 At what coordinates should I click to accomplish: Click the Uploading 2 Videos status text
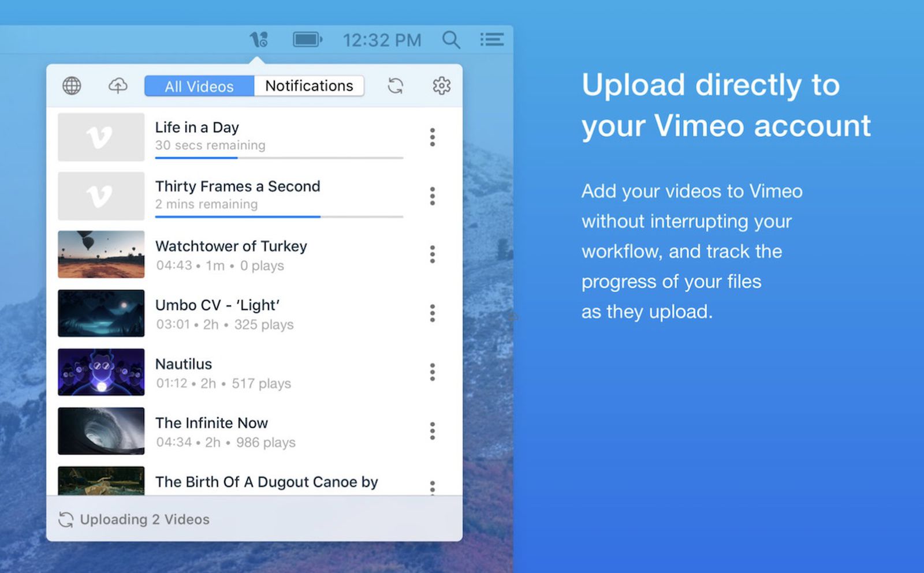144,519
